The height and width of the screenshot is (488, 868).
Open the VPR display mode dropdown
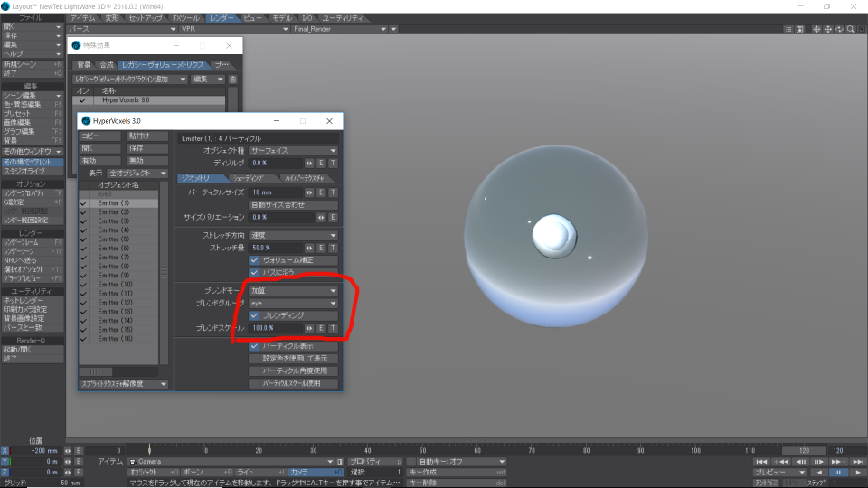pyautogui.click(x=235, y=29)
